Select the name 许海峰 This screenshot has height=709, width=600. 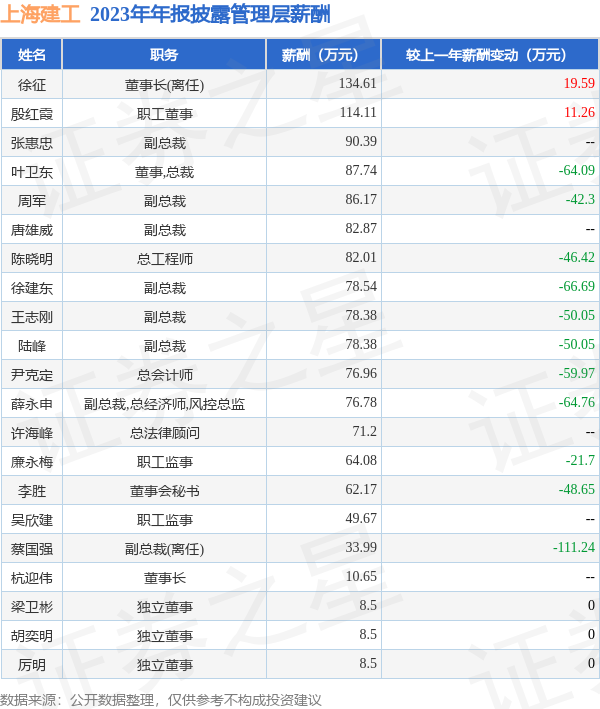tap(32, 433)
